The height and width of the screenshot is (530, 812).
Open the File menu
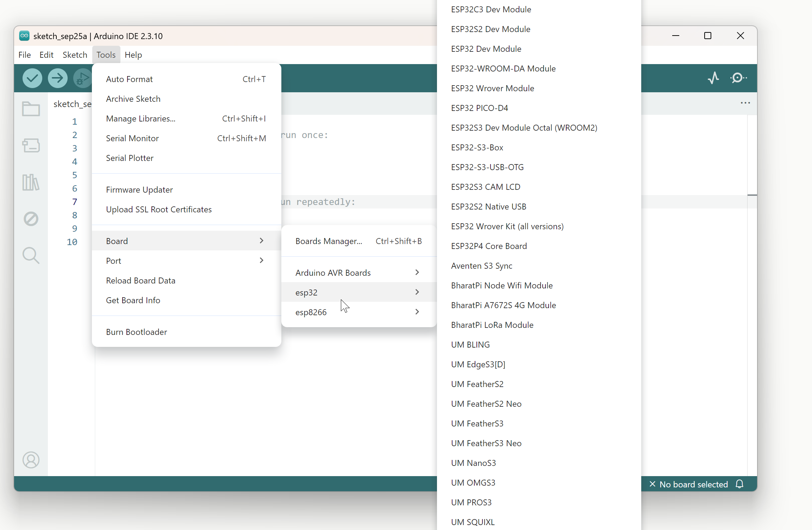tap(25, 55)
